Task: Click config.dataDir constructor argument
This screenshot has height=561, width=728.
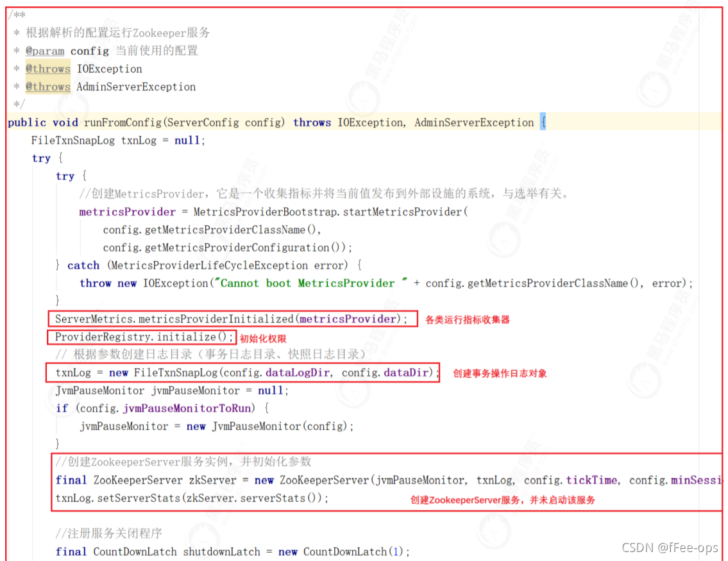Action: [x=385, y=373]
